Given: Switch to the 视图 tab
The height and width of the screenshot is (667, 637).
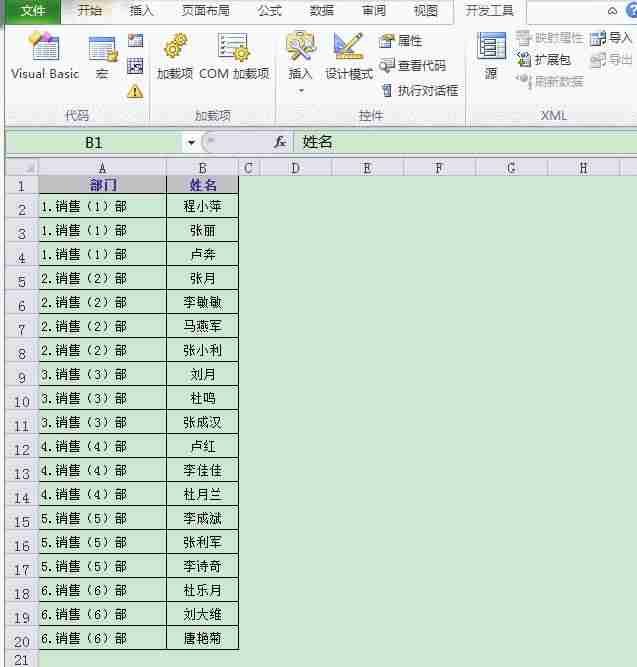Looking at the screenshot, I should [x=426, y=11].
